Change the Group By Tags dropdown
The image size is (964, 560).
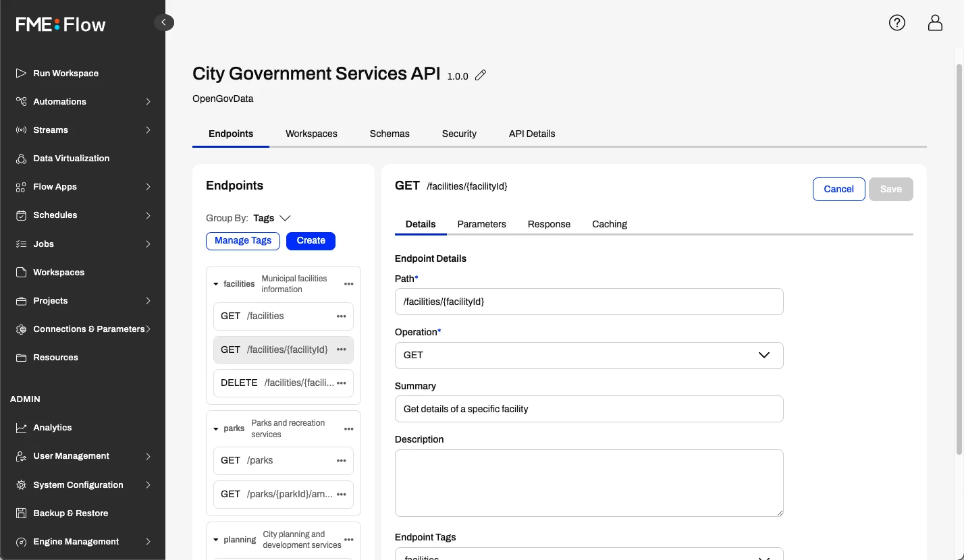click(x=272, y=218)
